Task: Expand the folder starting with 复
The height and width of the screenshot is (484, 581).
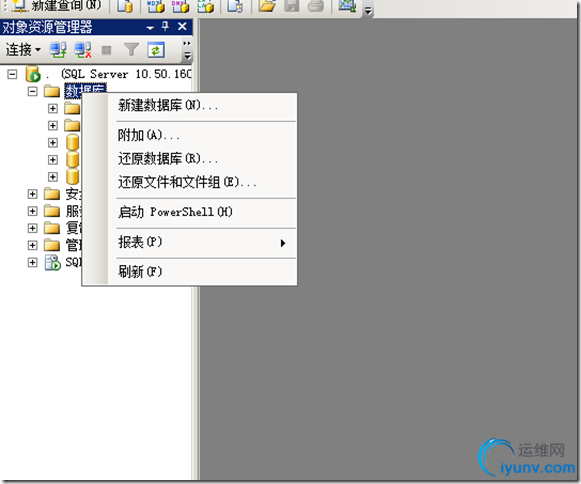Action: pos(33,228)
